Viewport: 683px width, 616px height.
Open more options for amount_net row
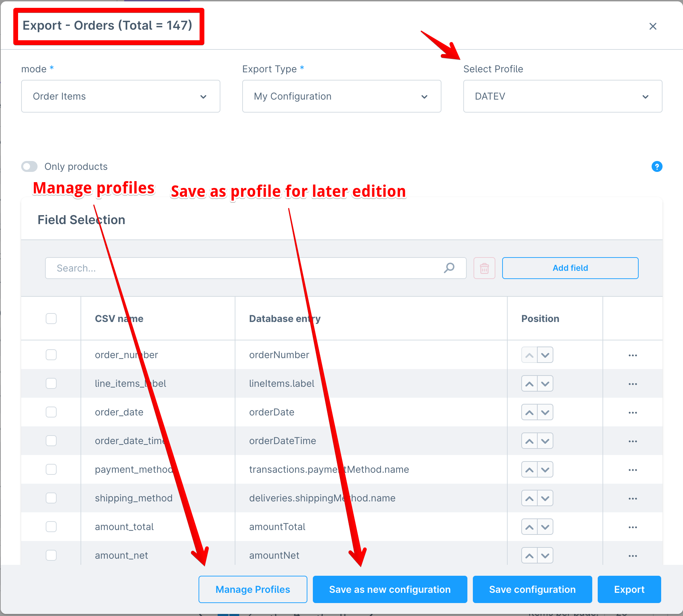633,556
